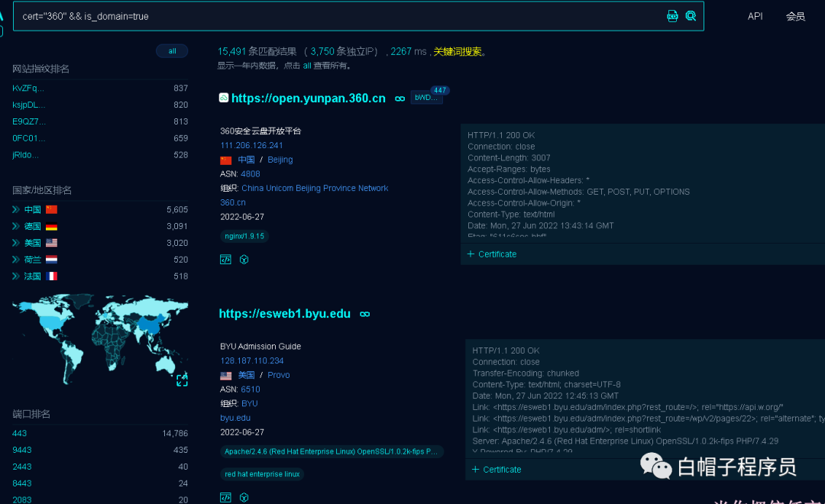
Task: Filter by city Provo
Action: pyautogui.click(x=278, y=375)
